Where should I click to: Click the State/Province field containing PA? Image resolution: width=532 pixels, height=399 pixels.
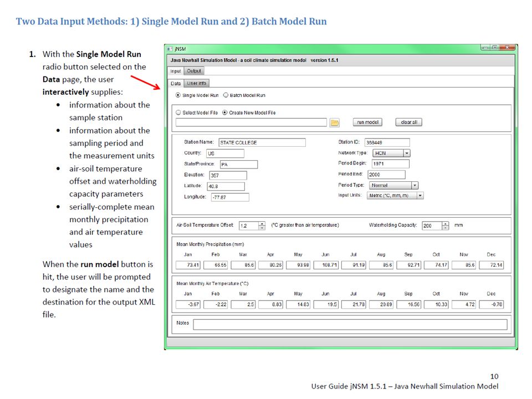tap(238, 165)
